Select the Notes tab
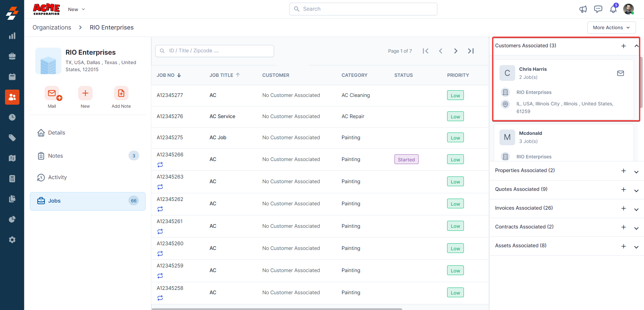 coord(56,156)
